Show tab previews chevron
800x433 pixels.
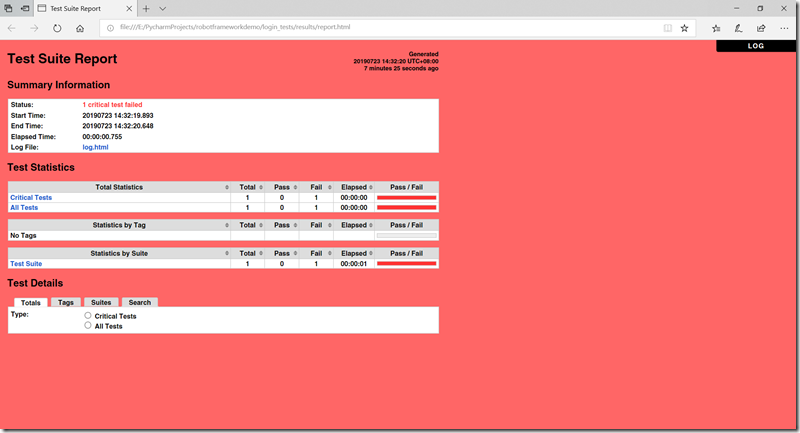click(x=162, y=9)
